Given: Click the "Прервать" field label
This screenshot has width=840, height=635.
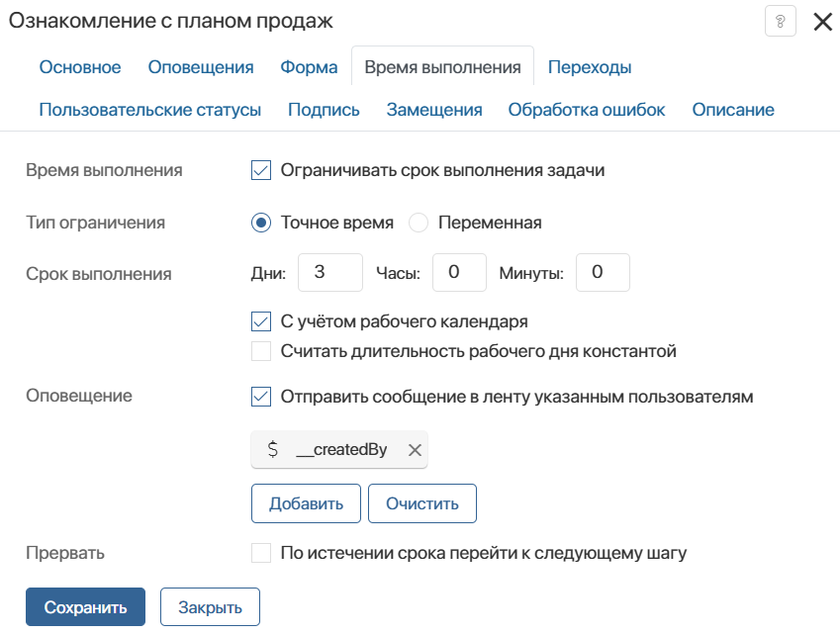Looking at the screenshot, I should pyautogui.click(x=65, y=553).
